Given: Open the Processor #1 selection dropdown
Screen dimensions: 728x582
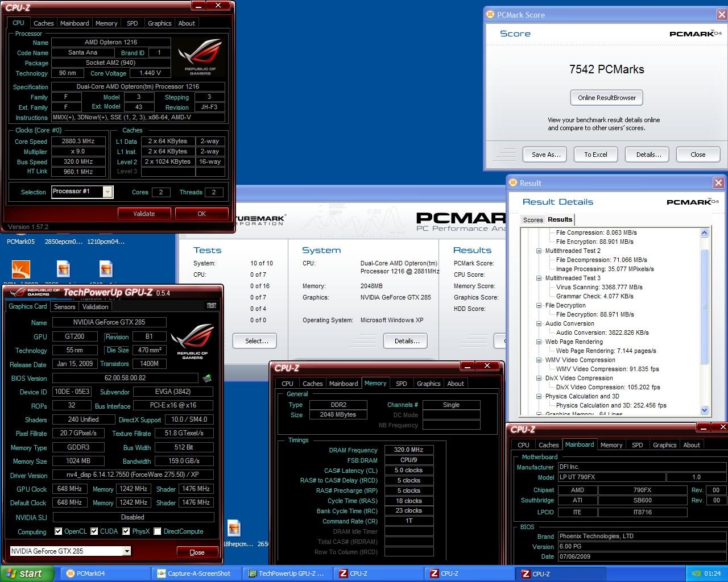Looking at the screenshot, I should click(x=107, y=192).
